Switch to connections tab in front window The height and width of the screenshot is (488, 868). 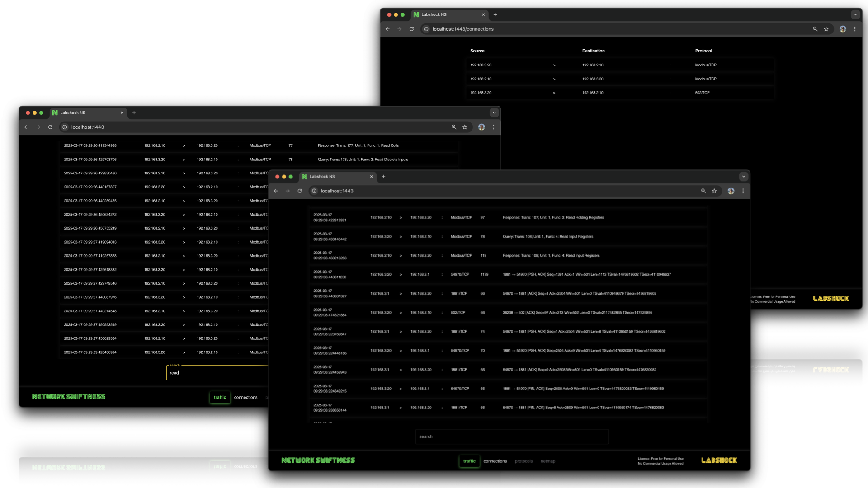click(495, 461)
